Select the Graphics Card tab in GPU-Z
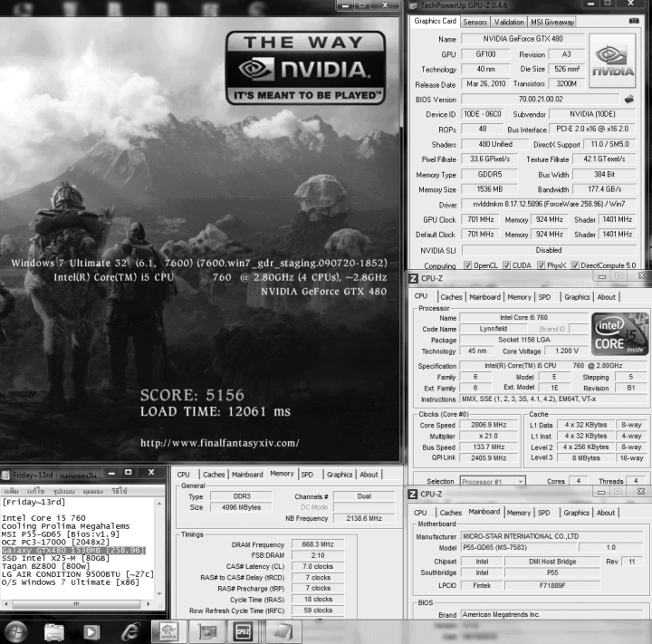 (435, 21)
